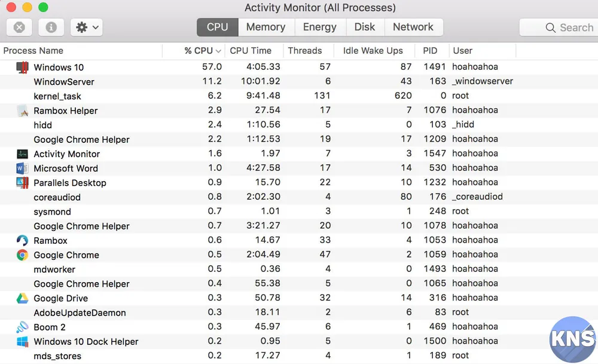Click the Rambox app icon

point(23,240)
